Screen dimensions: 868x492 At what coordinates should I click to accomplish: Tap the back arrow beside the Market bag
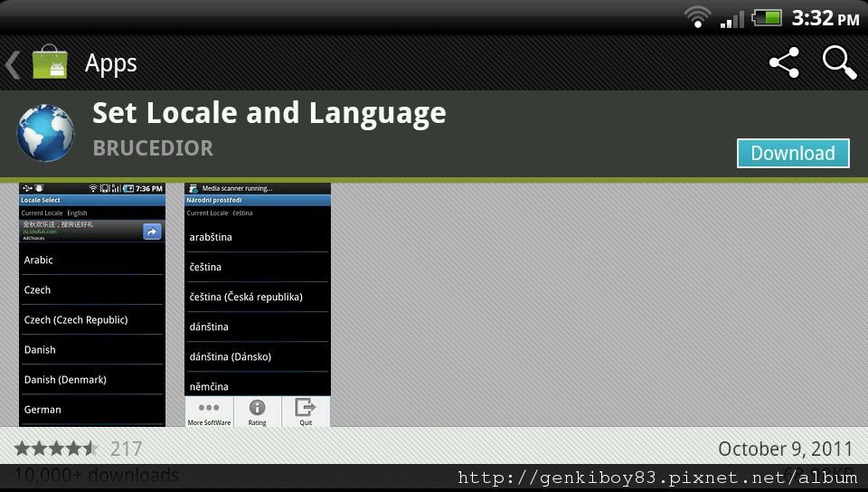[13, 65]
